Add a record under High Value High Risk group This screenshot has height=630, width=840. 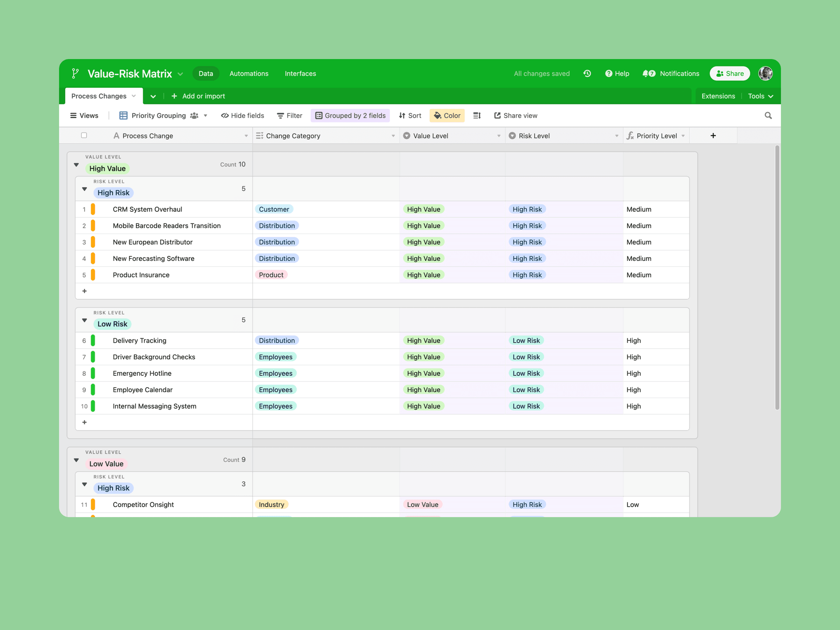[84, 291]
